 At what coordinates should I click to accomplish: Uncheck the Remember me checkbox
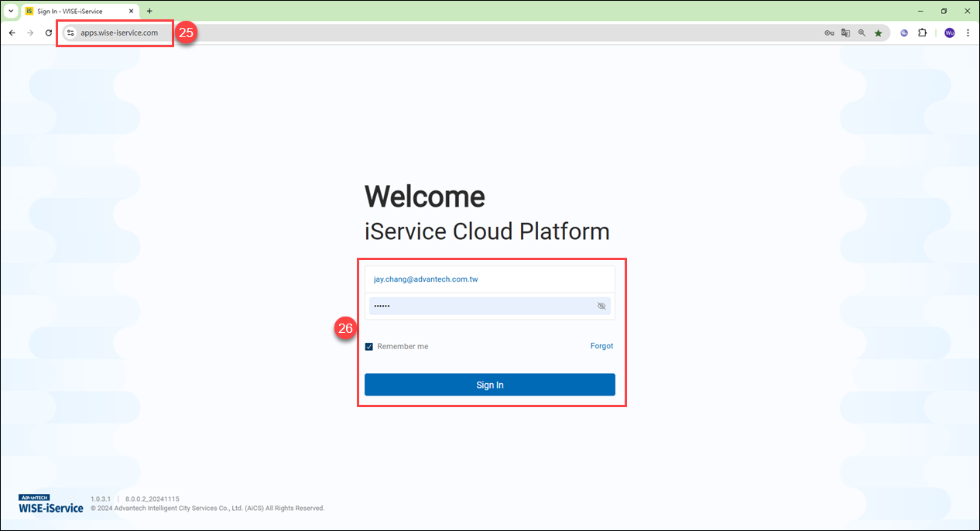(x=369, y=346)
